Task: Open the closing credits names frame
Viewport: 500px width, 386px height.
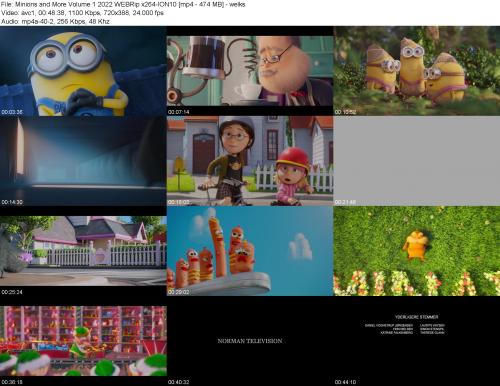Action: coord(417,341)
